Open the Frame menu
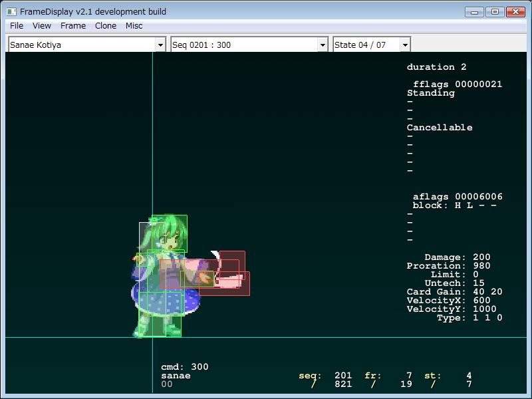The height and width of the screenshot is (399, 532). click(x=72, y=26)
